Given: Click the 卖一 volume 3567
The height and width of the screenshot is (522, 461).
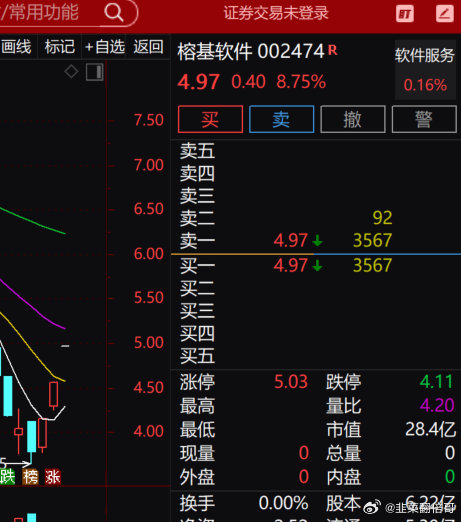Looking at the screenshot, I should click(x=372, y=240).
